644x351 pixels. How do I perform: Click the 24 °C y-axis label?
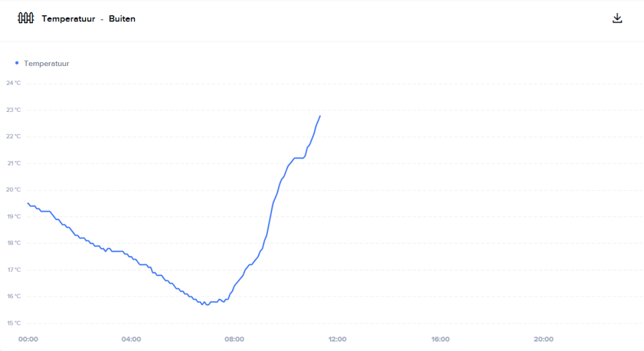click(13, 83)
